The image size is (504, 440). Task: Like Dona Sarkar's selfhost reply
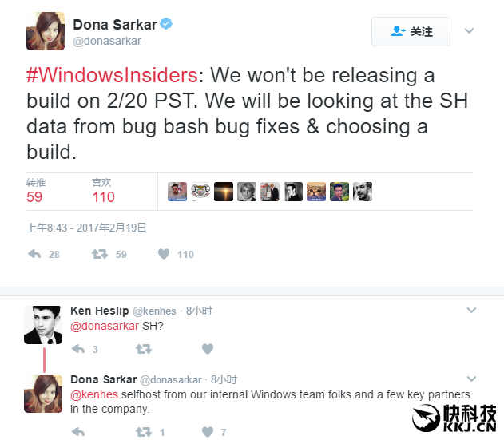pyautogui.click(x=208, y=432)
